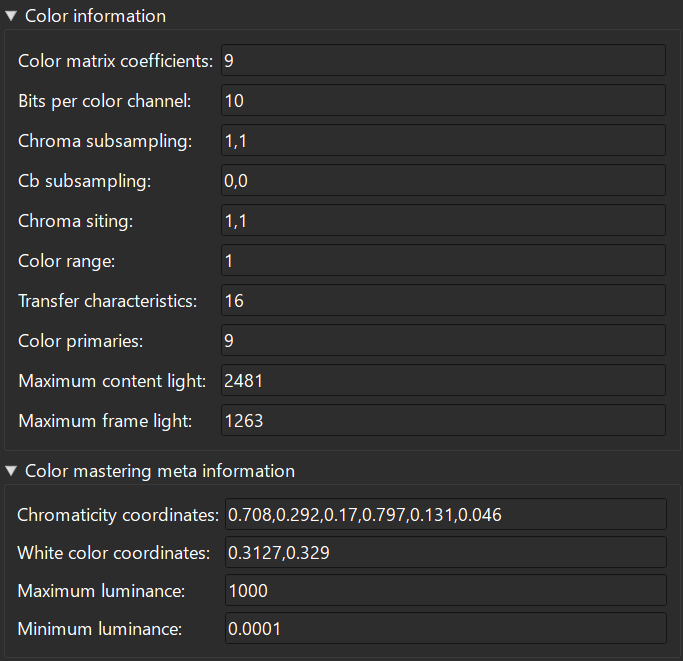Select the Color range input field

tap(443, 260)
